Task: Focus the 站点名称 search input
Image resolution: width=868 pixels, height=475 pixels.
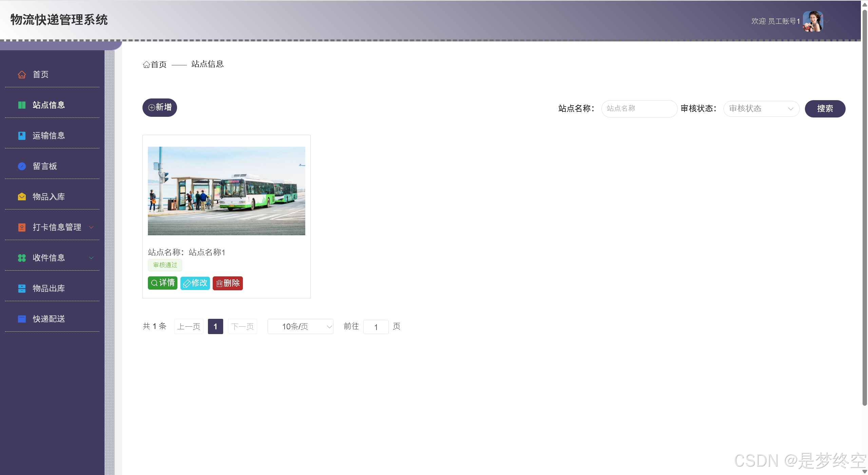Action: pyautogui.click(x=639, y=109)
